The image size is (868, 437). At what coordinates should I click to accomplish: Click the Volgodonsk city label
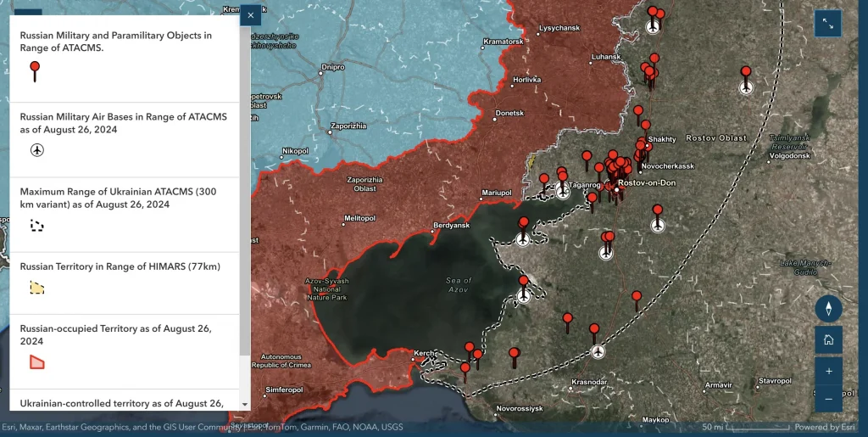pos(788,155)
